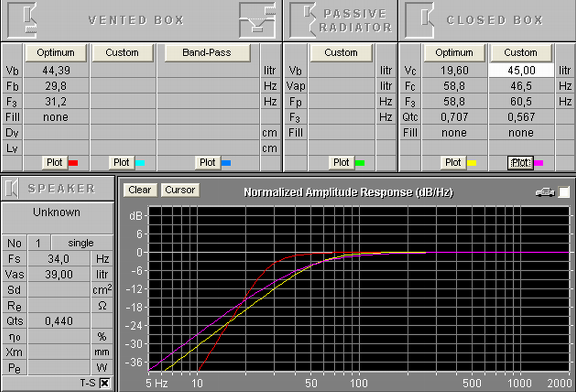Plot the passive radiator green curve
The image size is (576, 392).
tap(342, 163)
